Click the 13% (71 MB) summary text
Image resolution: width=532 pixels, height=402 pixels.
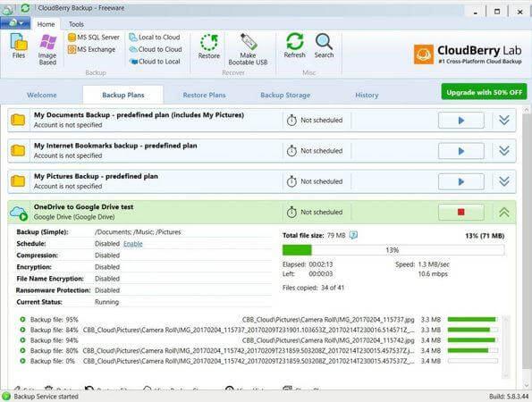pos(485,236)
